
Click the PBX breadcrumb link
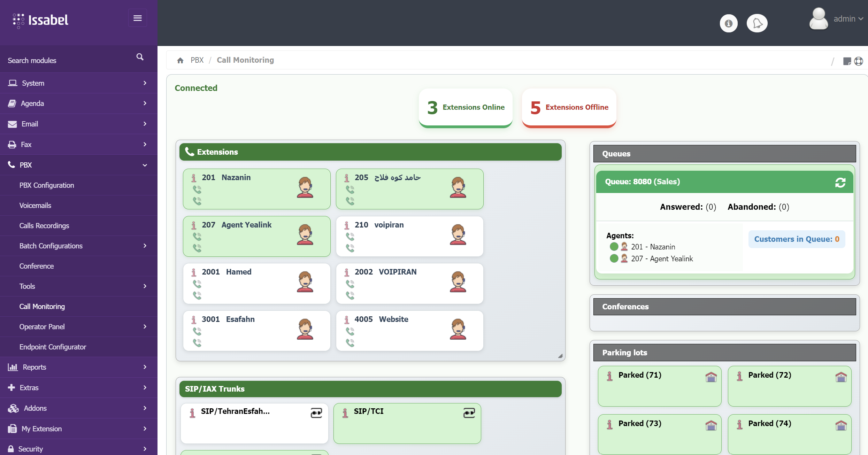coord(197,60)
